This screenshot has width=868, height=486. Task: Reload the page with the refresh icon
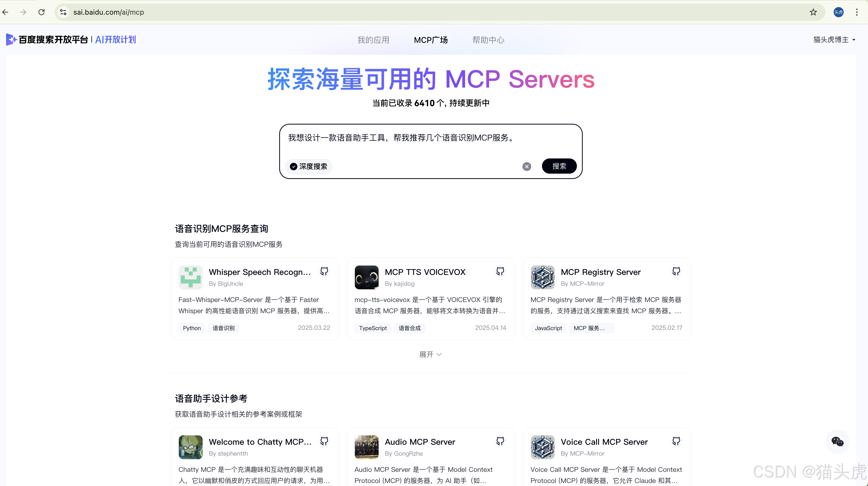[x=41, y=12]
